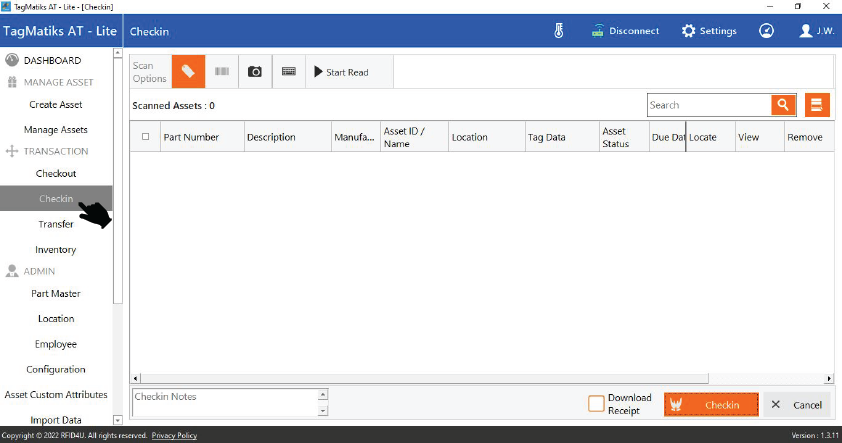Click the orange list view icon
Viewport: 842px width, 443px height.
[817, 105]
